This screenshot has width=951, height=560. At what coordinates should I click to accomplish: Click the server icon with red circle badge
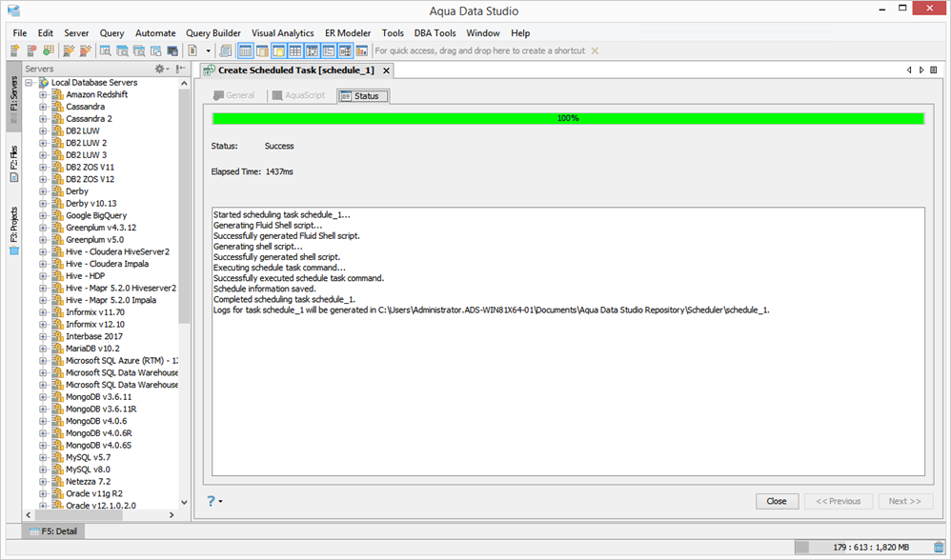coord(31,50)
